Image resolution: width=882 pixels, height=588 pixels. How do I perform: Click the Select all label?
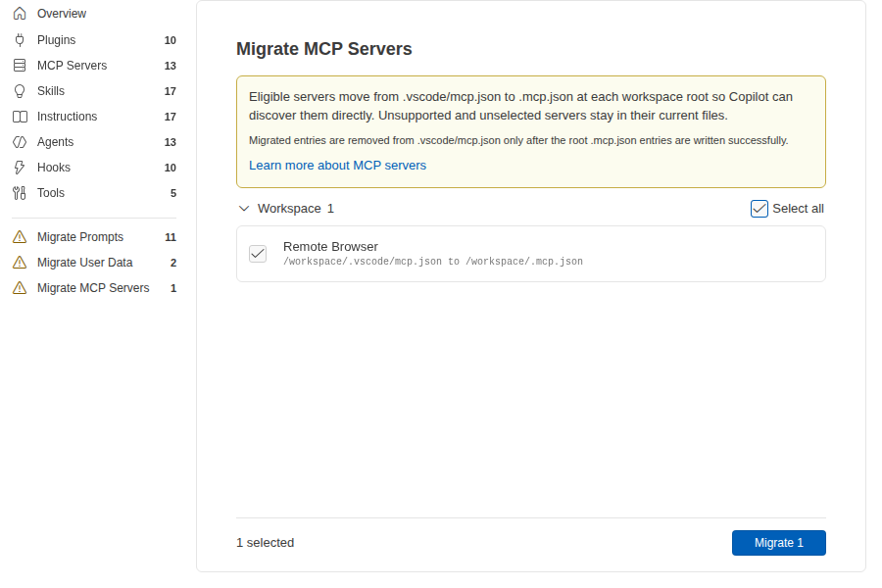(798, 209)
